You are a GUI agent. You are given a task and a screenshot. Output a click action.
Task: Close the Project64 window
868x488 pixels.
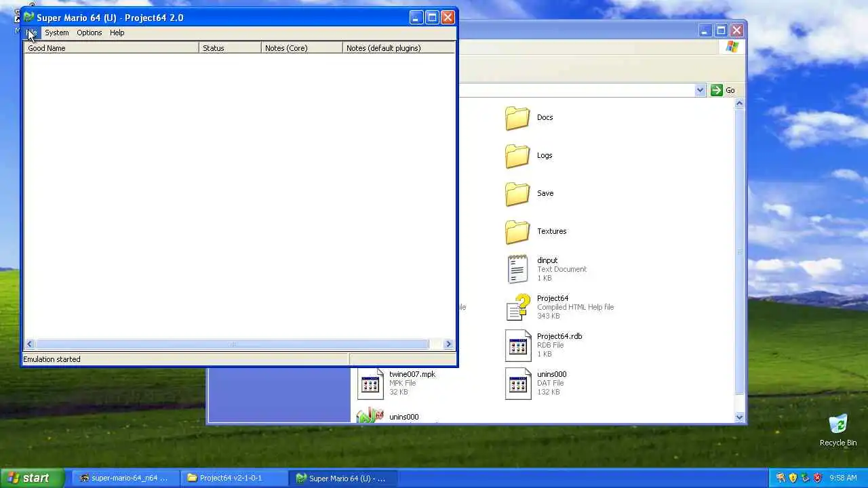(448, 18)
